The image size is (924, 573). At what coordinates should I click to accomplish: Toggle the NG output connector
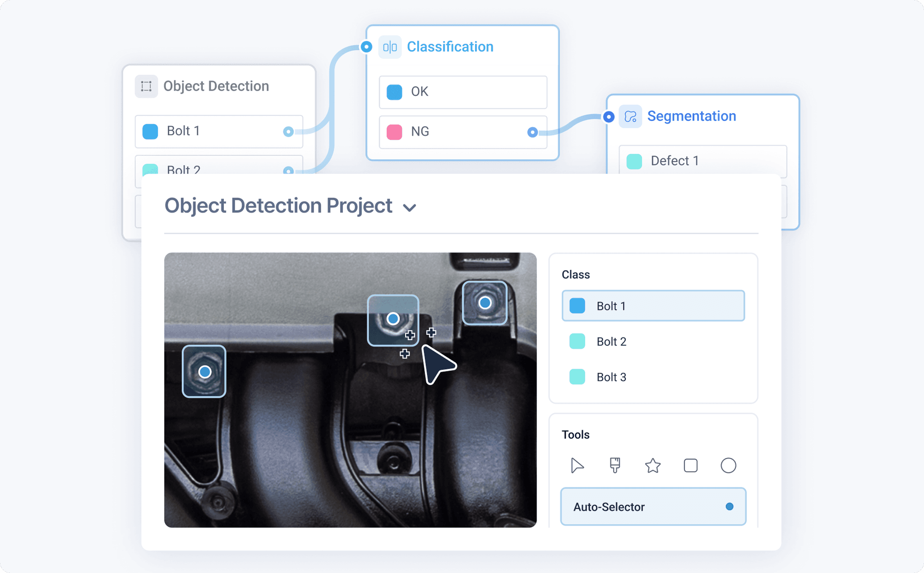pos(533,132)
